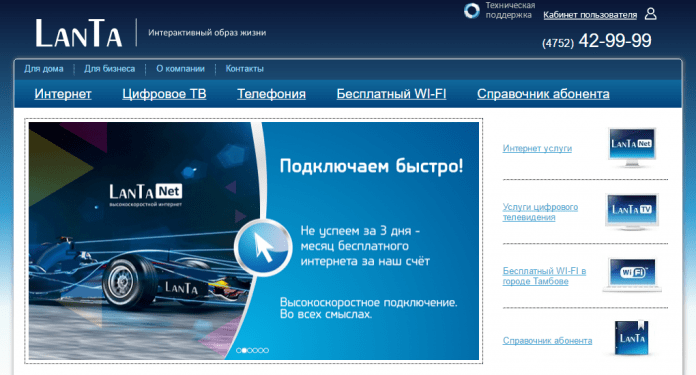Open the Телефония menu section
Screen dimensions: 696x375
point(271,94)
